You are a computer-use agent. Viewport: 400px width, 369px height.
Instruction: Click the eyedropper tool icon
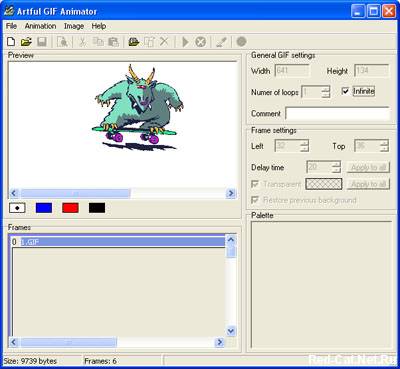(221, 42)
